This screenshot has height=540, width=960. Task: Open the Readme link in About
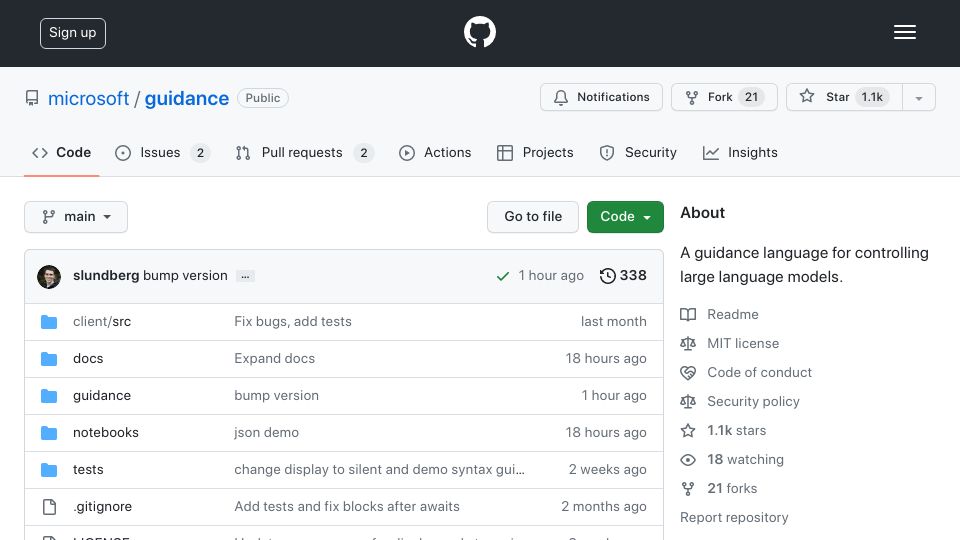[x=733, y=315]
